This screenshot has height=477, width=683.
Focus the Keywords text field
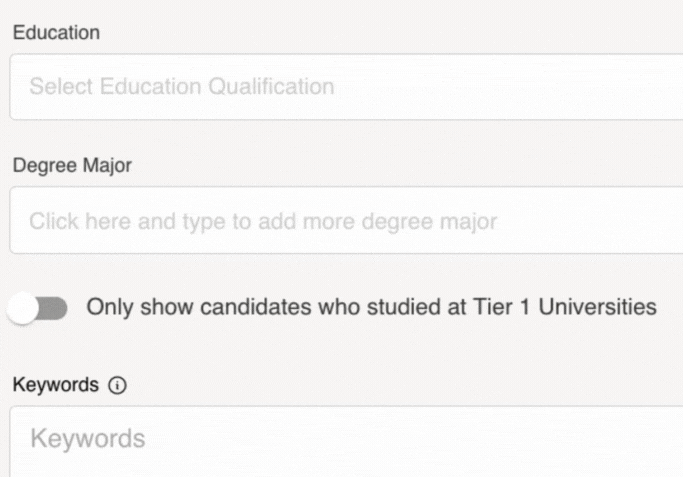(346, 439)
